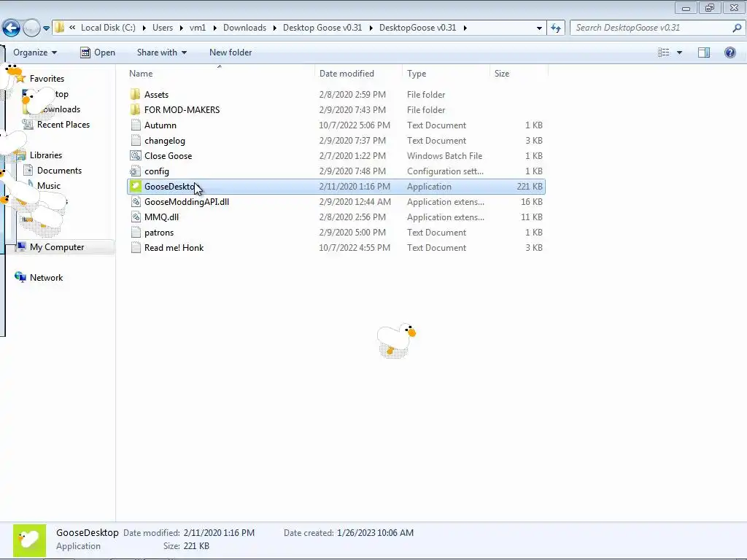Toggle the preview pane icon
Image resolution: width=747 pixels, height=560 pixels.
pos(704,52)
